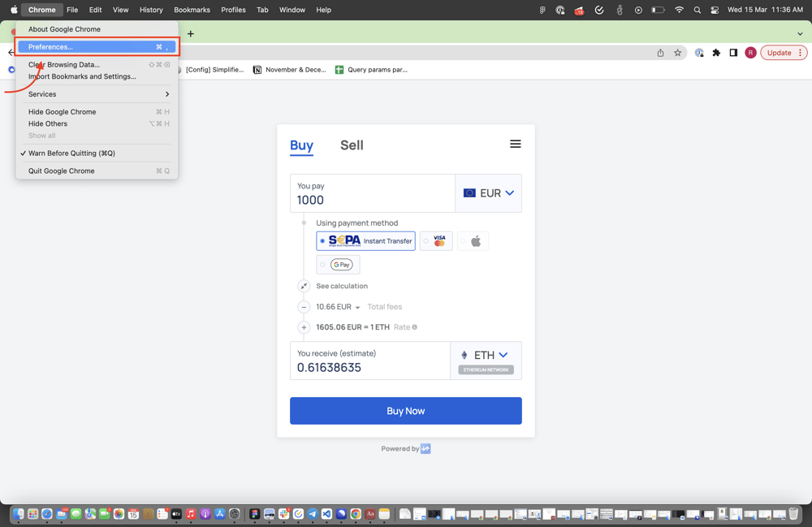The width and height of the screenshot is (812, 527).
Task: Open the hamburger menu in the widget
Action: click(x=515, y=145)
